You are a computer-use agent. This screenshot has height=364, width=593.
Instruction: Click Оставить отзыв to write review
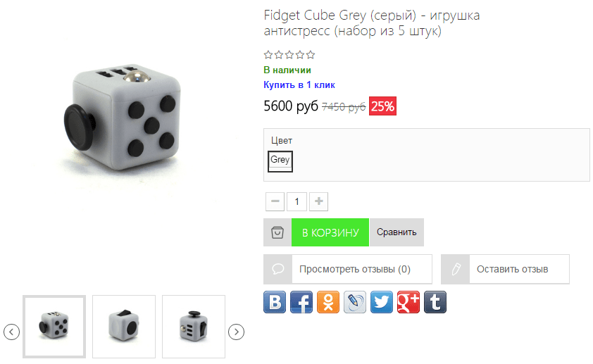point(505,269)
